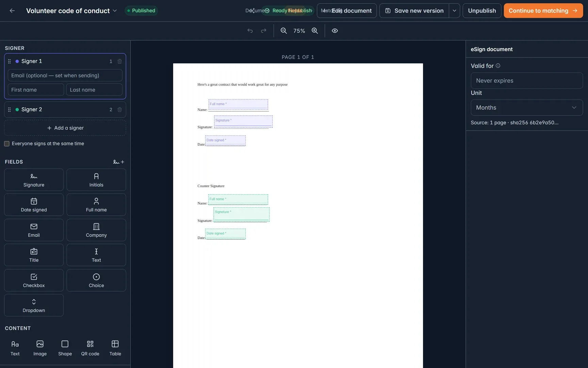This screenshot has width=588, height=368.
Task: Select the Signature field tool
Action: point(34,180)
